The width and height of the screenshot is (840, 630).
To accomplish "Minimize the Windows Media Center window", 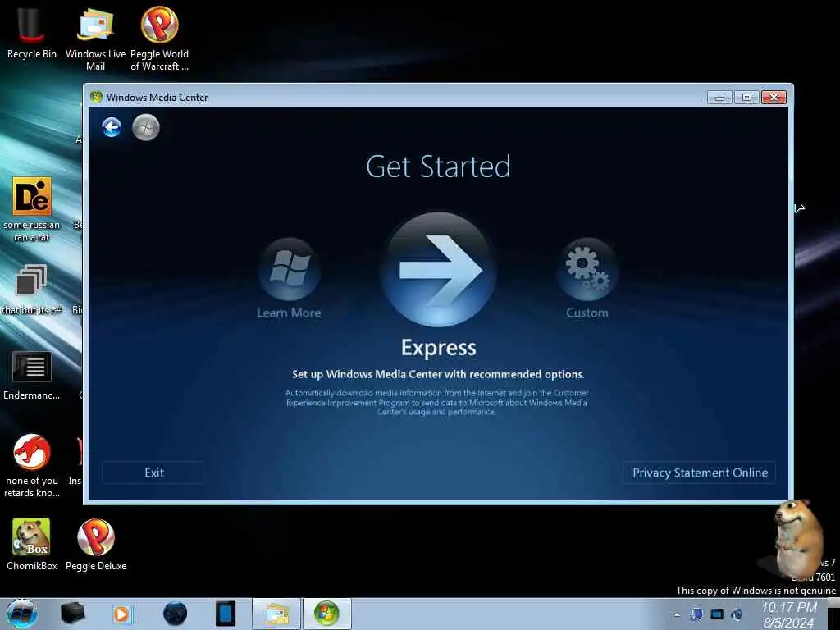I will 719,97.
